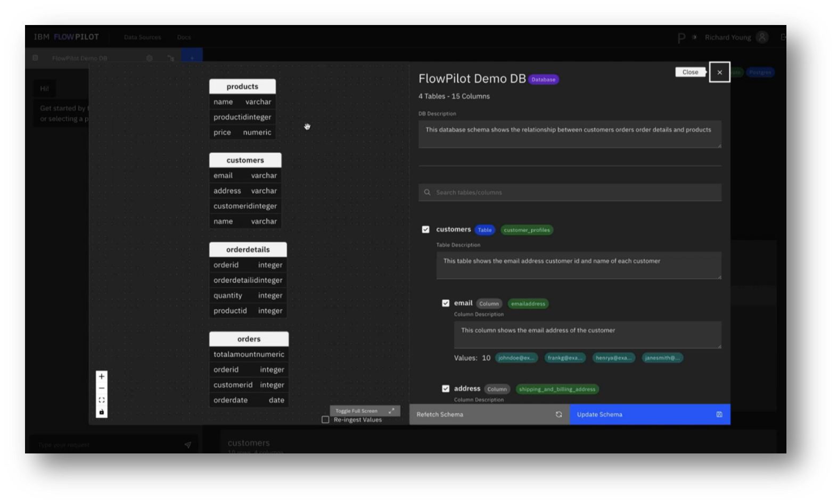
Task: Select the products table header in diagram
Action: point(242,86)
